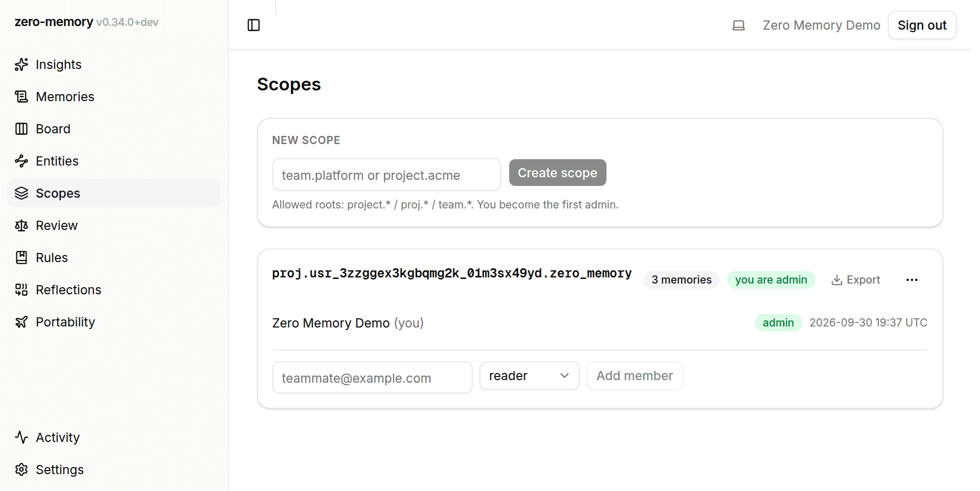
Task: Click the laptop theme icon in header
Action: click(x=739, y=25)
